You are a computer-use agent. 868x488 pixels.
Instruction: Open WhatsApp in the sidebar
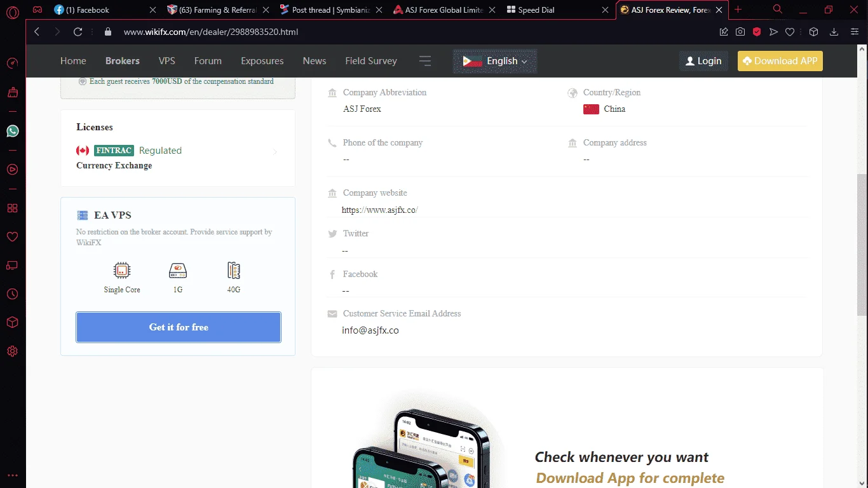click(x=12, y=131)
